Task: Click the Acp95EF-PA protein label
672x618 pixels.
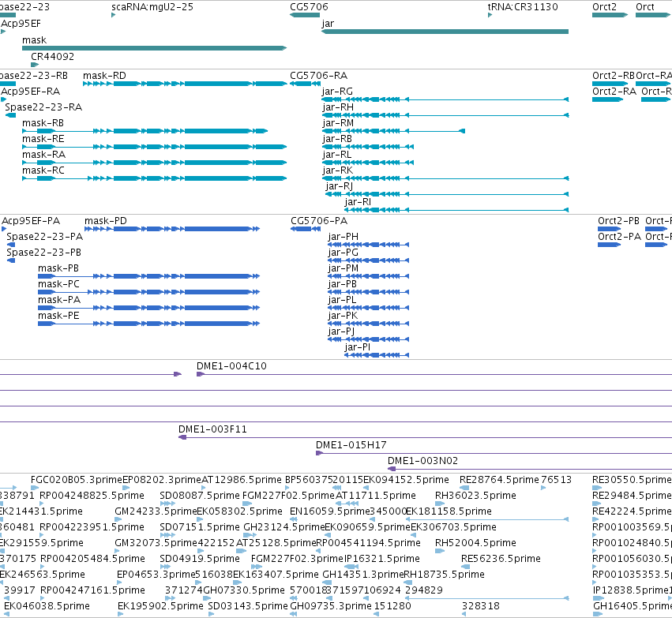Action: point(31,221)
